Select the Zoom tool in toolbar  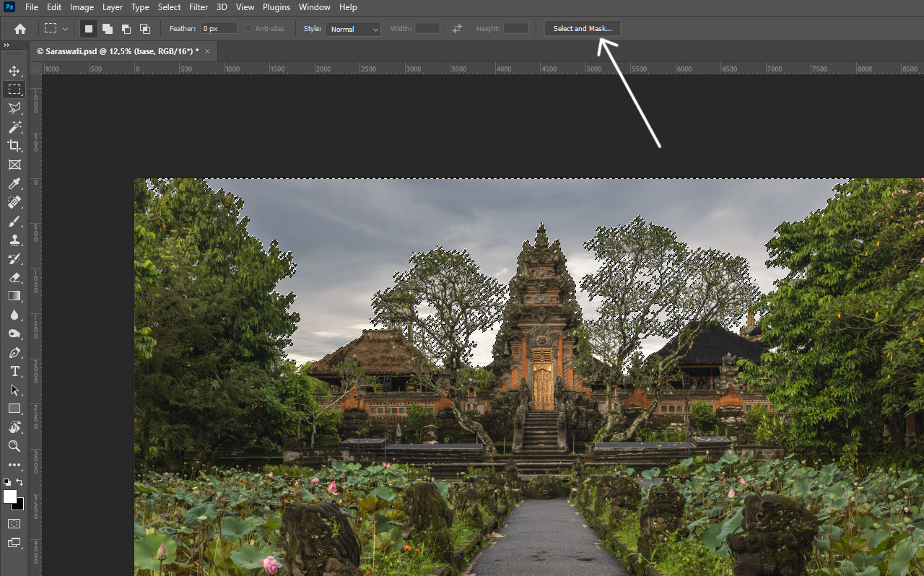(14, 446)
